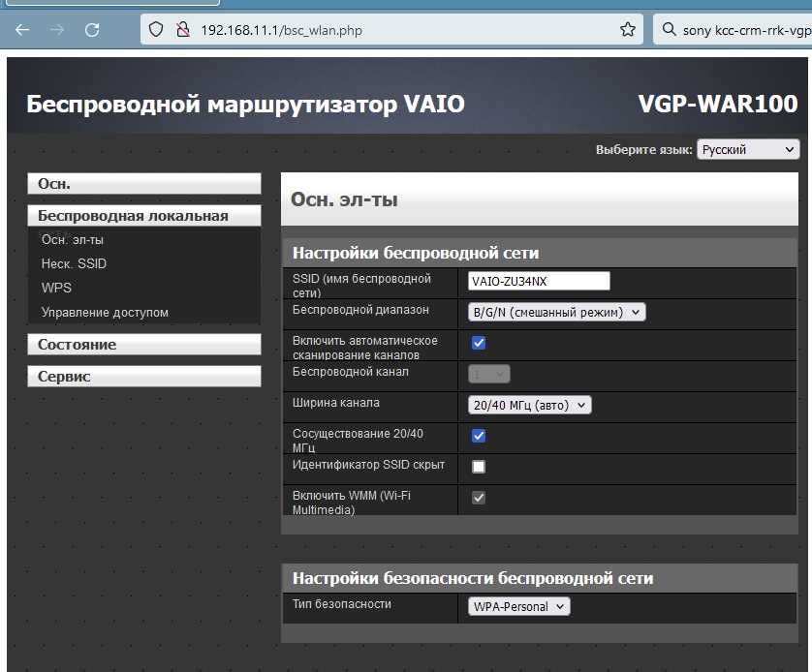Click the Тип безопасности label

(342, 603)
